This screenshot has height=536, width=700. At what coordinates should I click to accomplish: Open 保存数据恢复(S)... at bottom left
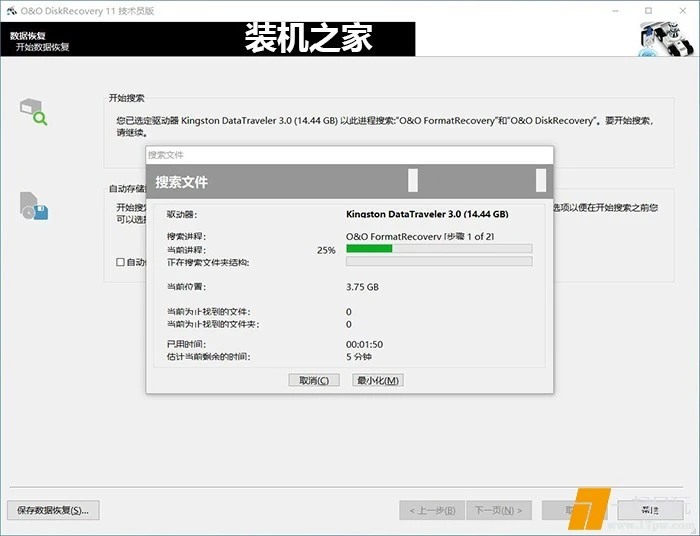coord(52,510)
